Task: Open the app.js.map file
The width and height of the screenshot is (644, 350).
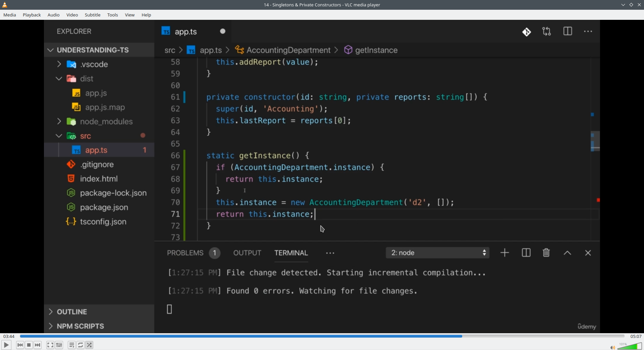Action: [99, 107]
